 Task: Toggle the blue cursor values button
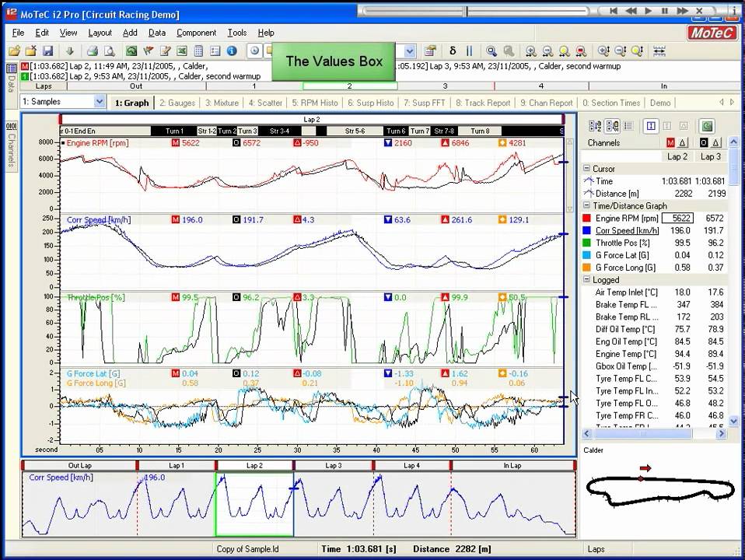pos(651,126)
